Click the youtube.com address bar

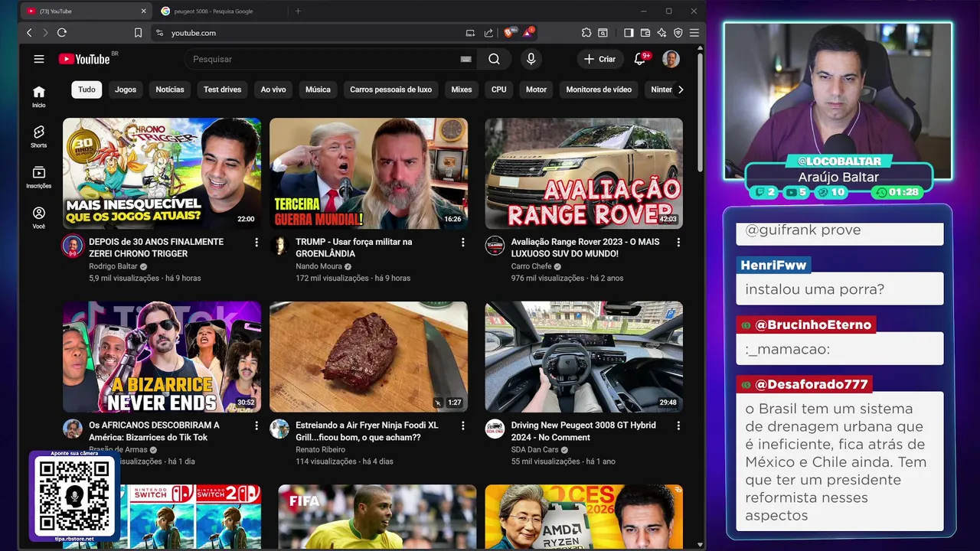(x=306, y=33)
